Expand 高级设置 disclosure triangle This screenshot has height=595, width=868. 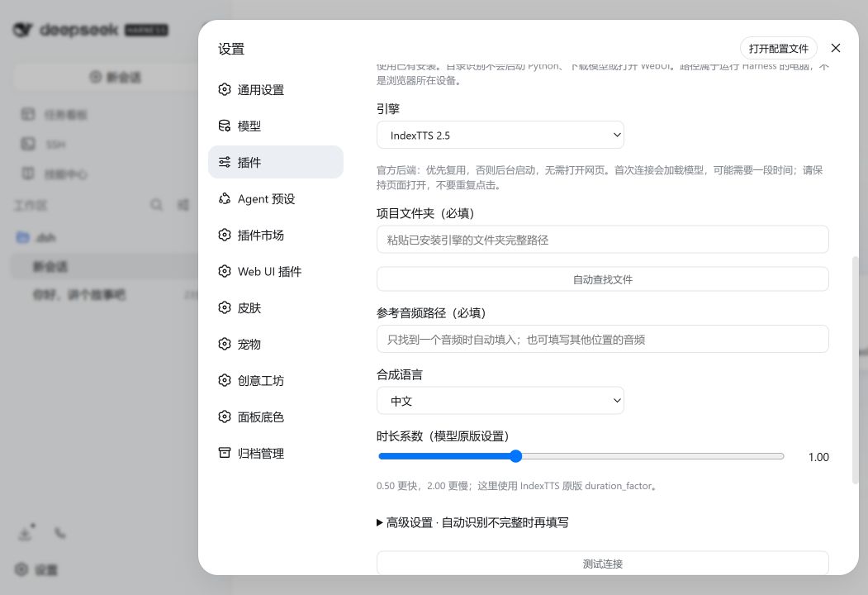click(380, 522)
